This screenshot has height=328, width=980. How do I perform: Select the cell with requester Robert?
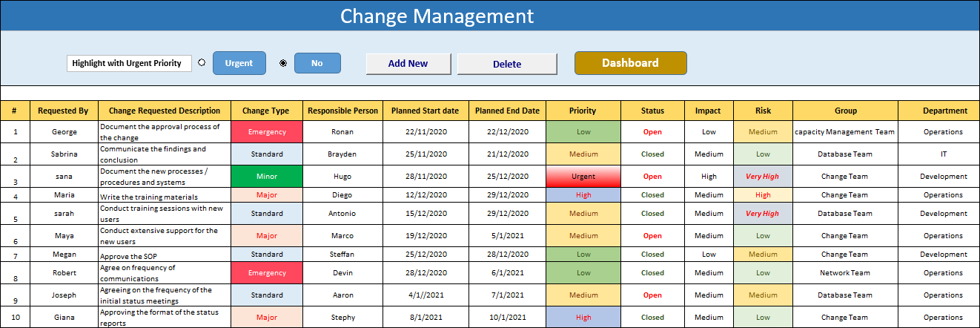64,273
